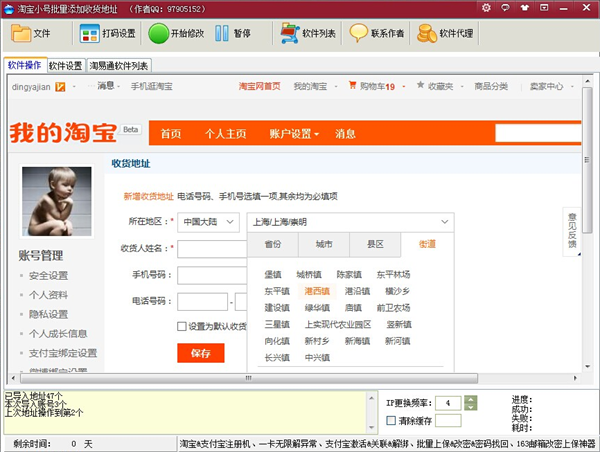Click the browser vertical scrollbar thumb
The height and width of the screenshot is (452, 600).
coord(587,160)
